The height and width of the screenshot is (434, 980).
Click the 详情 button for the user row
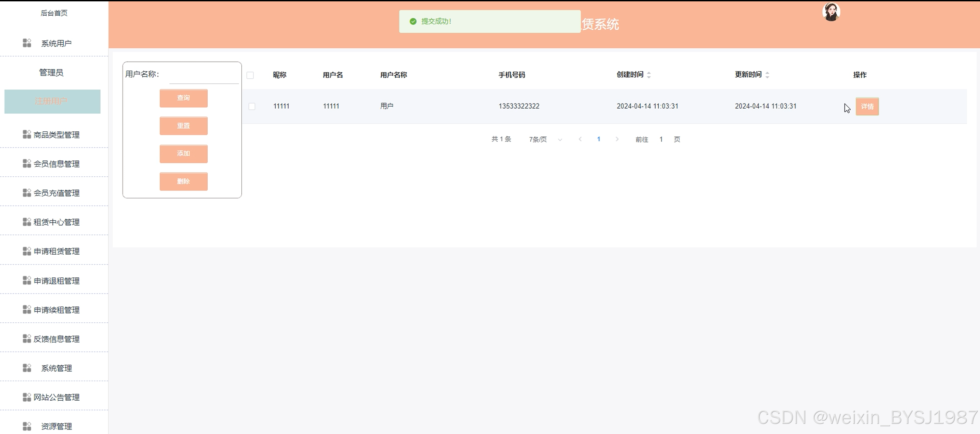point(867,107)
